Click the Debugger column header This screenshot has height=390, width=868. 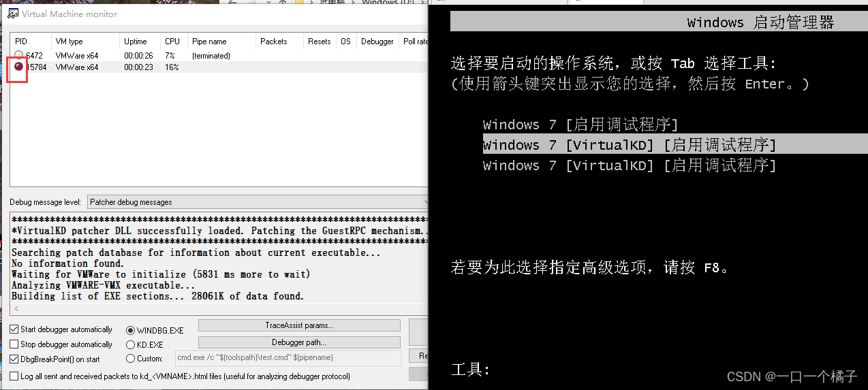pos(378,42)
